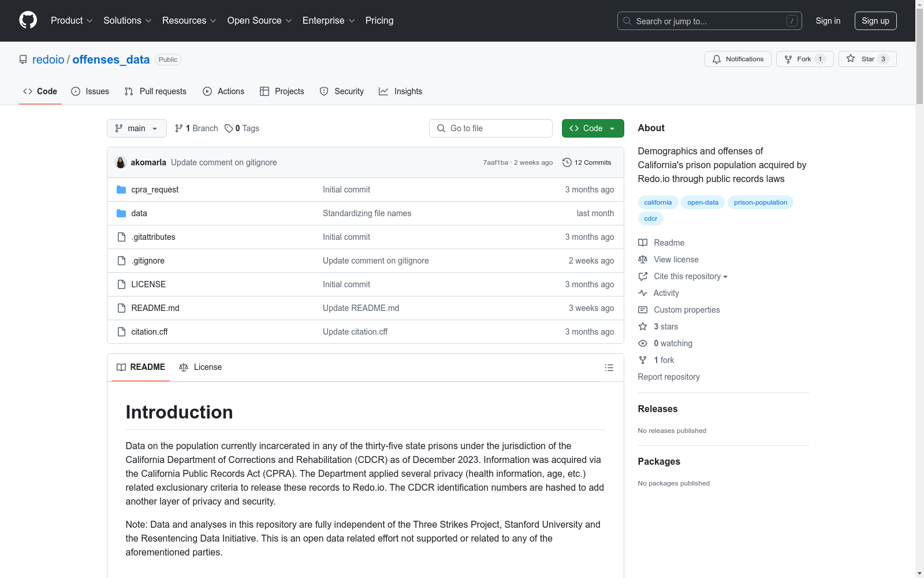Switch to the Pull requests tab
This screenshot has height=578, width=924.
click(155, 91)
